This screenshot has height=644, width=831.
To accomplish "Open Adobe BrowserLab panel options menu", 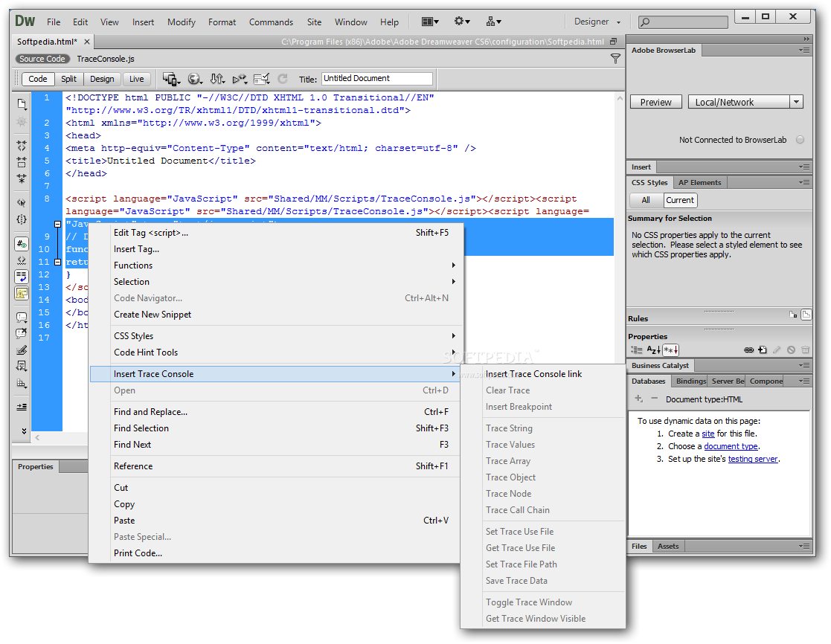I will [x=804, y=51].
